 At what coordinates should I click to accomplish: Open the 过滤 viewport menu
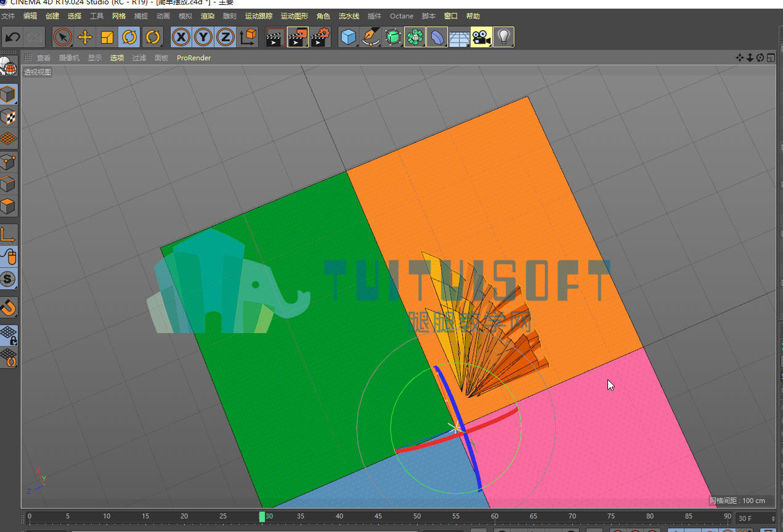coord(139,58)
